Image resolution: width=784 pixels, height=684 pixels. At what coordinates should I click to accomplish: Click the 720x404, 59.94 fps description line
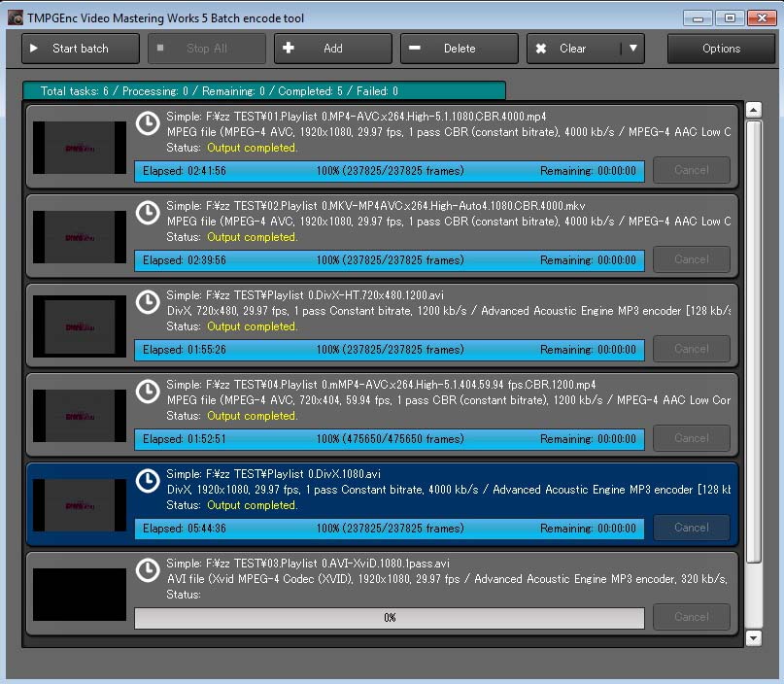click(x=448, y=400)
